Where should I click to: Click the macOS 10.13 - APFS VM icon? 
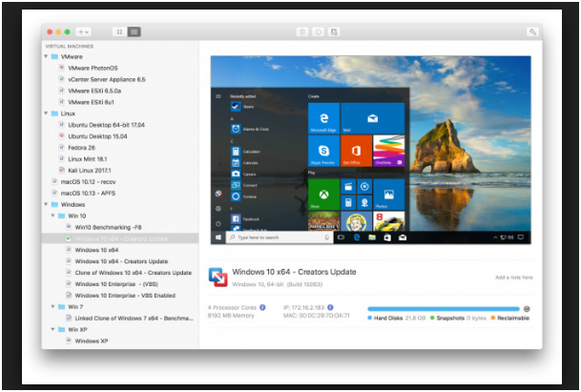[54, 193]
